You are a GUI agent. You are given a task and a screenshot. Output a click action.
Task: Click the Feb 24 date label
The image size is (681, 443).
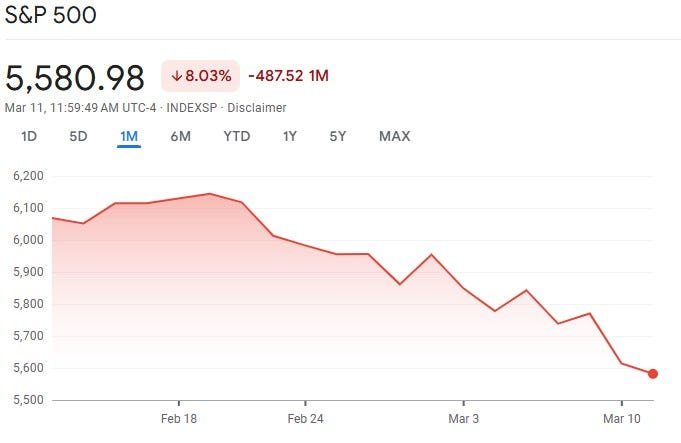coord(305,418)
